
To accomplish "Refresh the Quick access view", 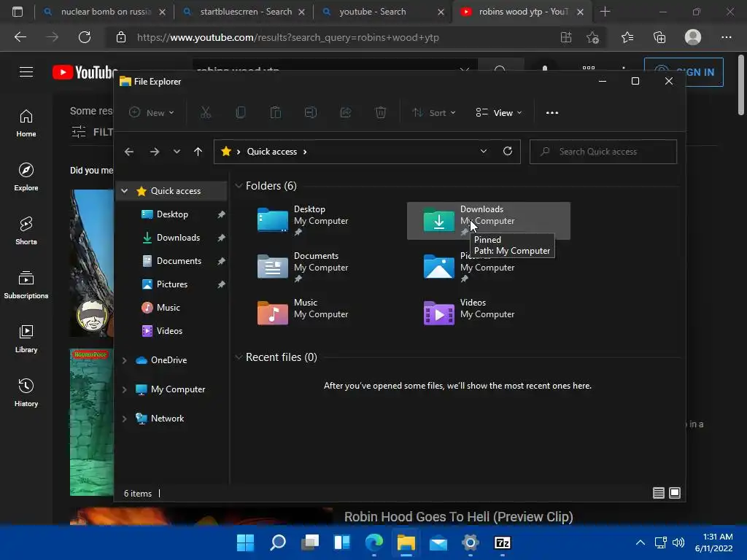I will tap(508, 151).
